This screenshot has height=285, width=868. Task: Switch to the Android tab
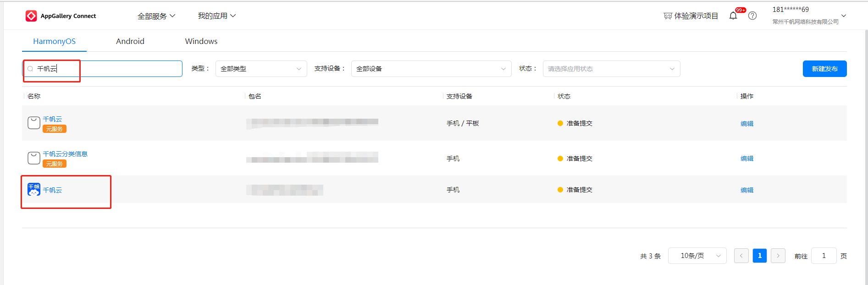point(130,41)
